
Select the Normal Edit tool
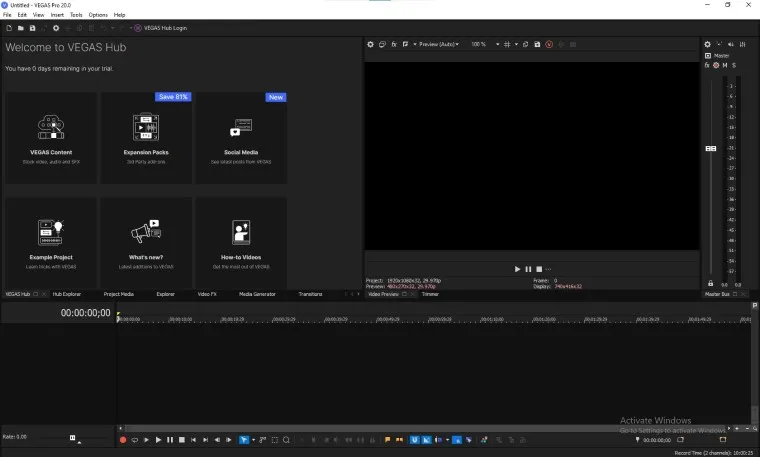[244, 440]
